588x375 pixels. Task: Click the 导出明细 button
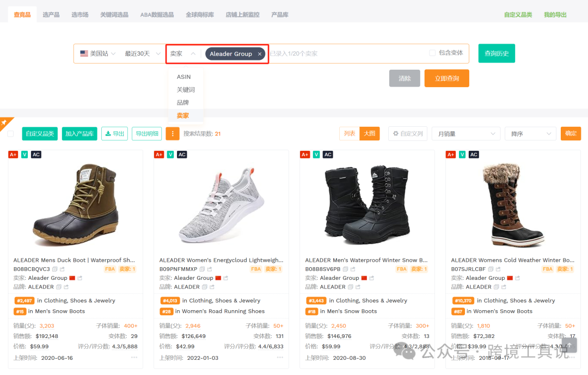coord(146,133)
